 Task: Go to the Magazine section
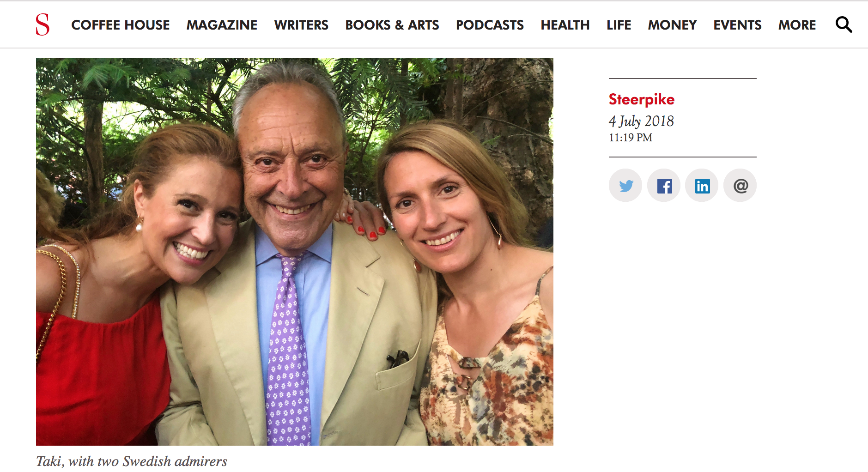(222, 25)
